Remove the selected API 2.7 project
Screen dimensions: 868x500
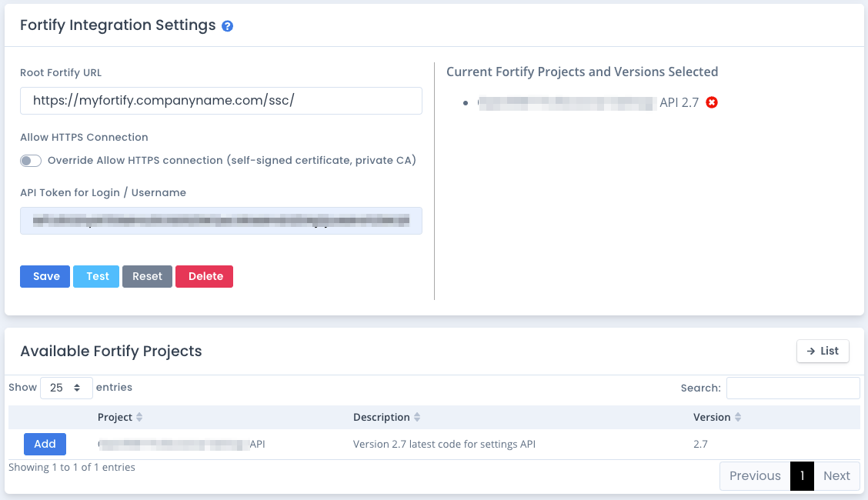coord(712,102)
